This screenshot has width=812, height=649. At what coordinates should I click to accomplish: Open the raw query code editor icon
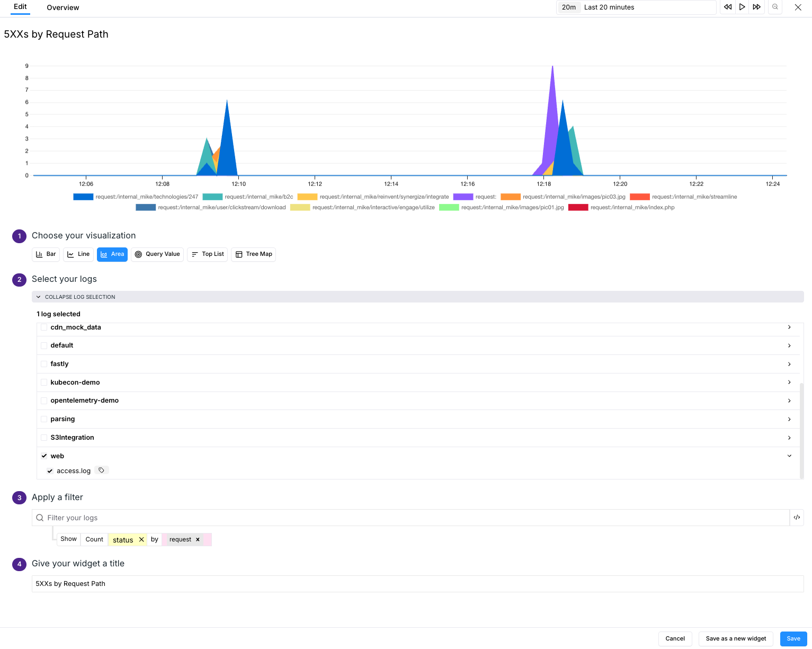tap(797, 518)
